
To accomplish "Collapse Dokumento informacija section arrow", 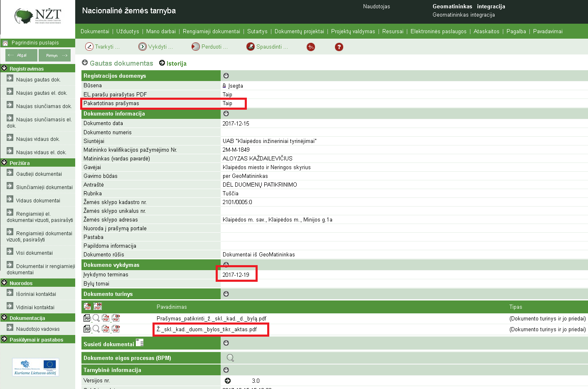I will [x=226, y=113].
